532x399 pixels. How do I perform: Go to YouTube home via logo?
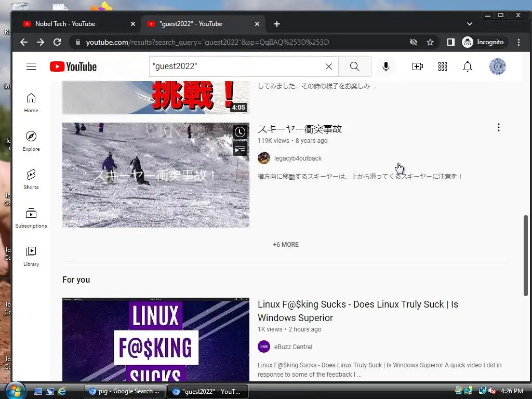coord(73,66)
